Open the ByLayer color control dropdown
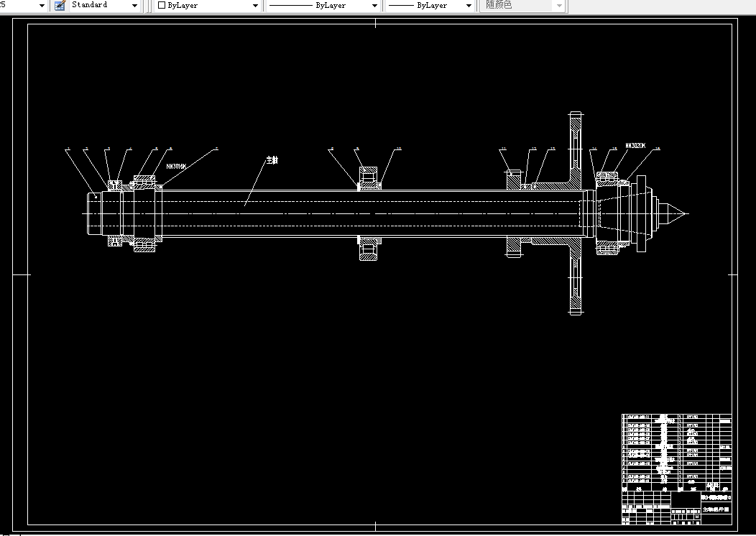The image size is (756, 536). [x=255, y=5]
